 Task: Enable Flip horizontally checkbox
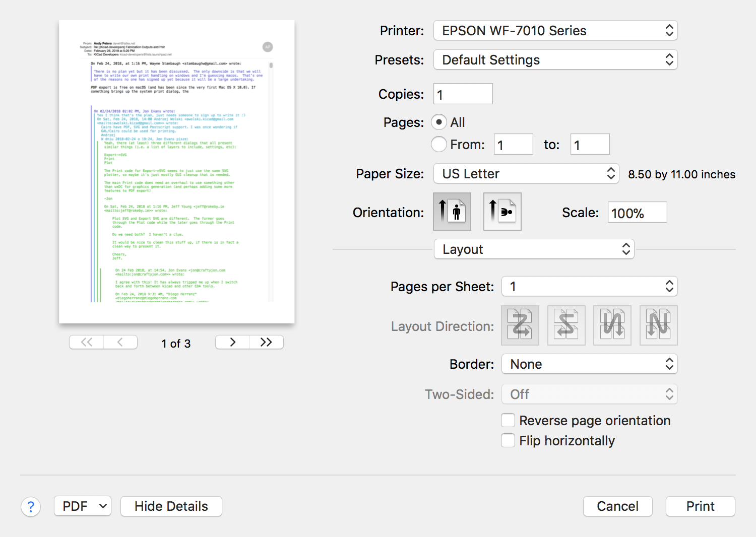click(508, 441)
